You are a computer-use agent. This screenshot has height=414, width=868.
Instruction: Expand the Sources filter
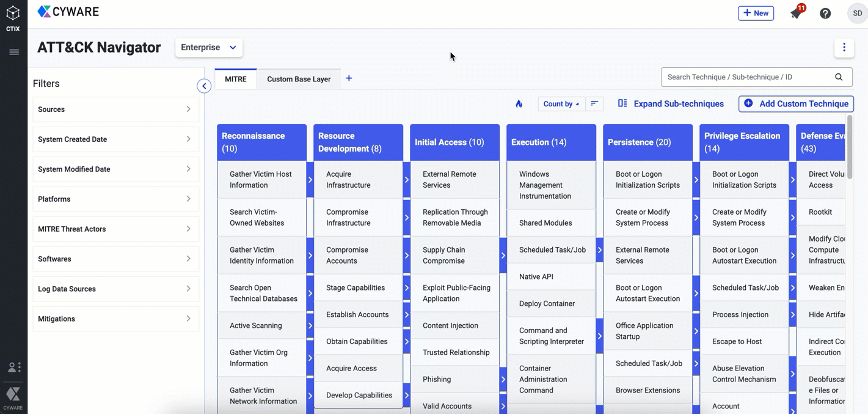coord(115,109)
